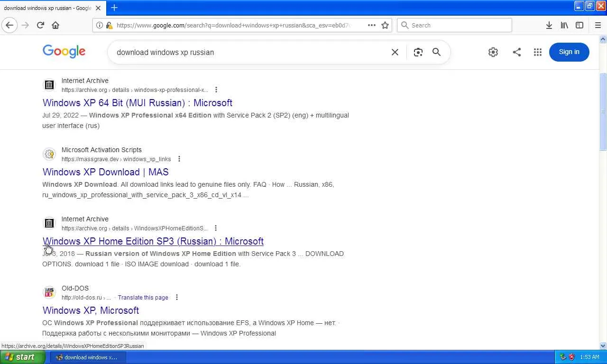Image resolution: width=607 pixels, height=364 pixels.
Task: Click the page vertical scrollbar thumb
Action: tap(603, 112)
